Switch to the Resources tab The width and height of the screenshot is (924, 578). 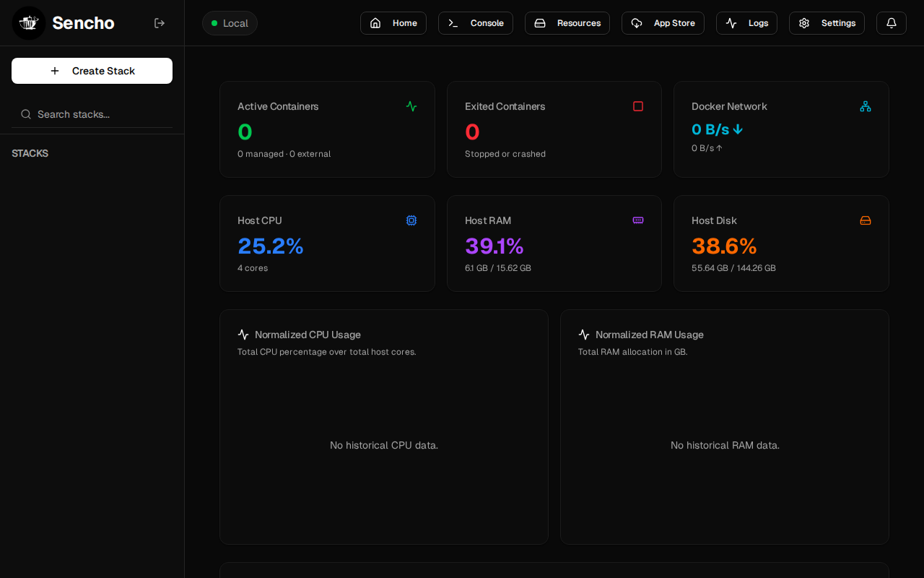tap(567, 23)
